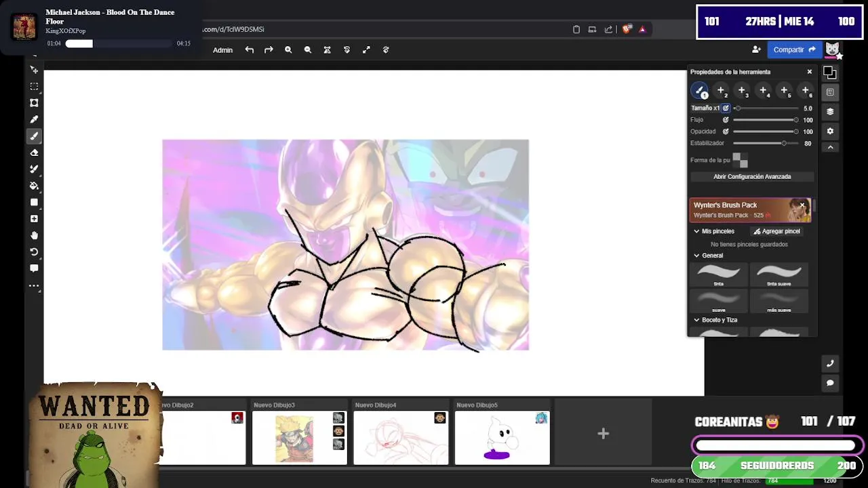Image resolution: width=868 pixels, height=488 pixels.
Task: Click the fullscreen expand arrows icon
Action: tap(366, 49)
